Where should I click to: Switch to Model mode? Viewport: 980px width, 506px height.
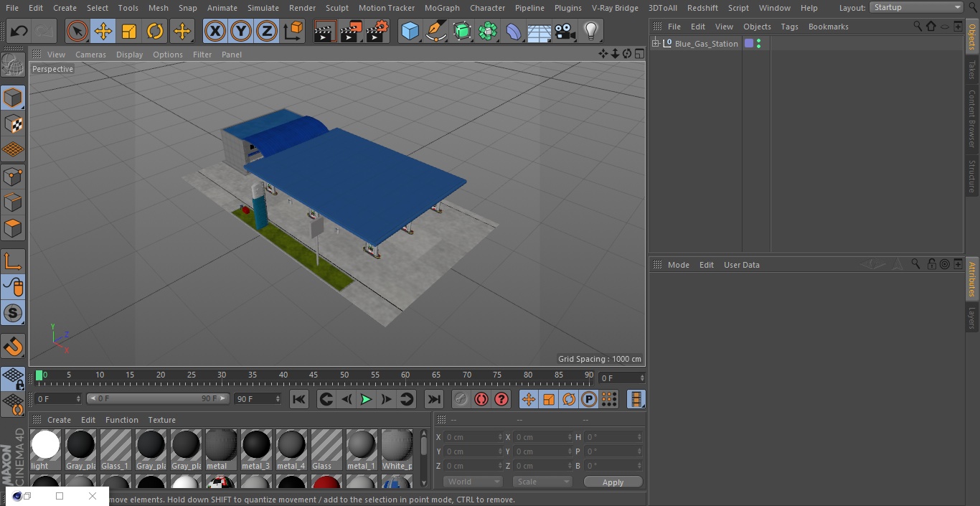[x=13, y=98]
